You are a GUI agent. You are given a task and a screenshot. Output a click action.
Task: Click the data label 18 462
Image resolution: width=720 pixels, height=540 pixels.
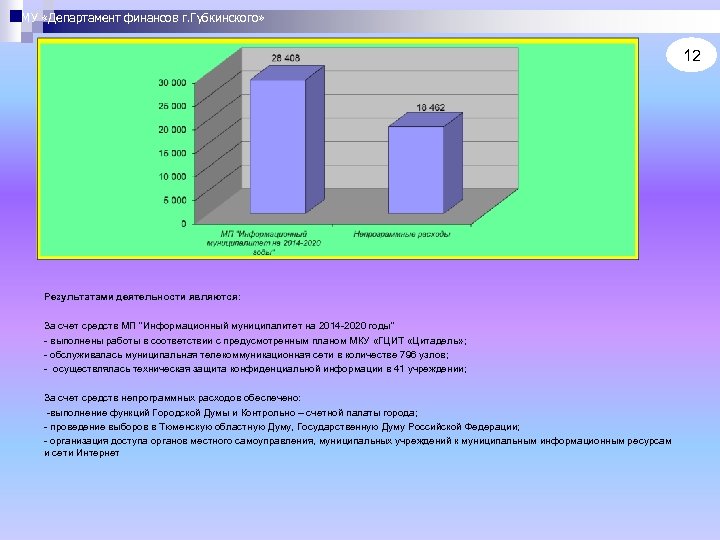pos(430,107)
